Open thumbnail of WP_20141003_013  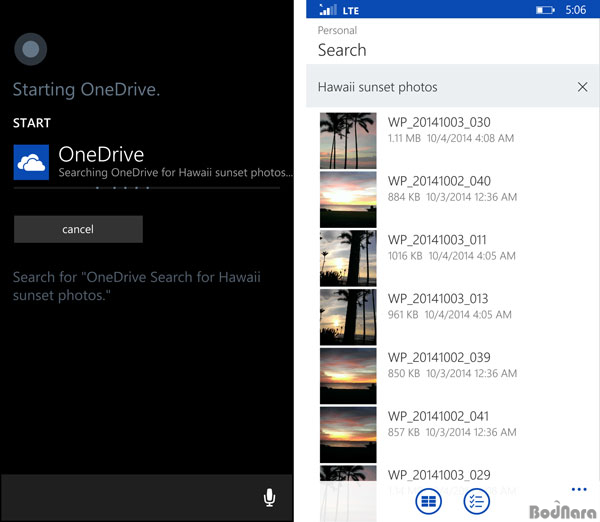click(x=348, y=317)
